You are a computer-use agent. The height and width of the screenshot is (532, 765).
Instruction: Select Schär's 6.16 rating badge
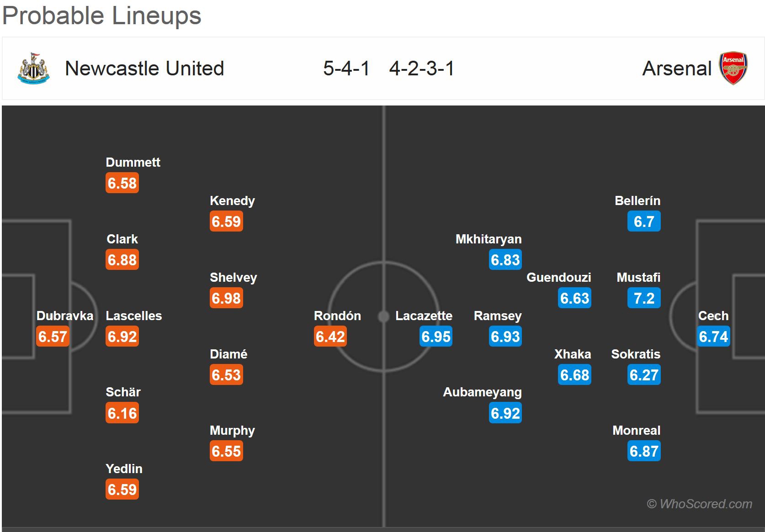pyautogui.click(x=122, y=413)
